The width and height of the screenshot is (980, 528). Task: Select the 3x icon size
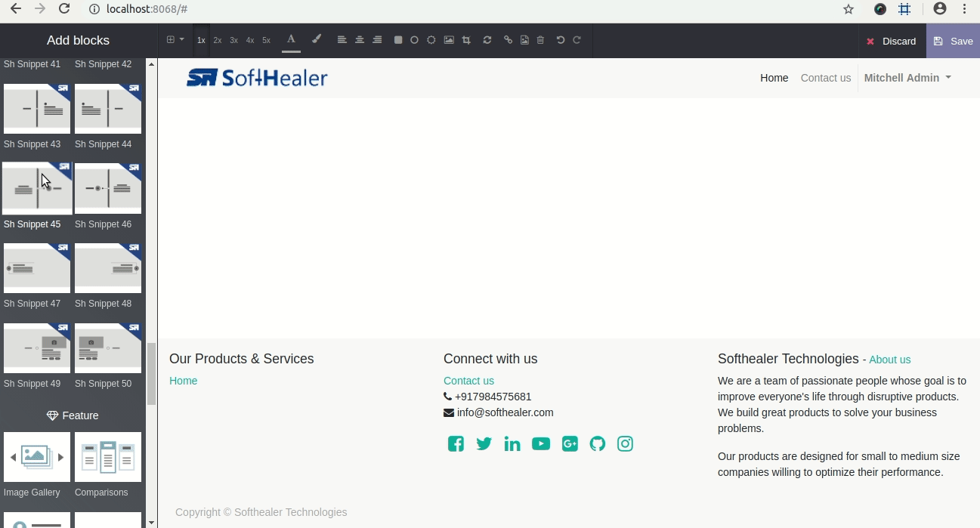(233, 41)
